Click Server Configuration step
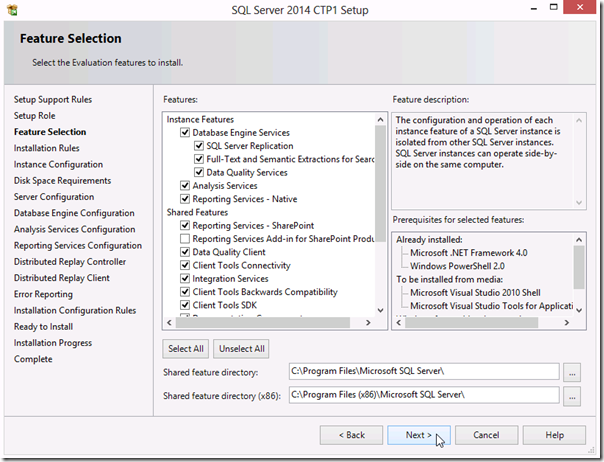The height and width of the screenshot is (462, 604). coord(54,197)
